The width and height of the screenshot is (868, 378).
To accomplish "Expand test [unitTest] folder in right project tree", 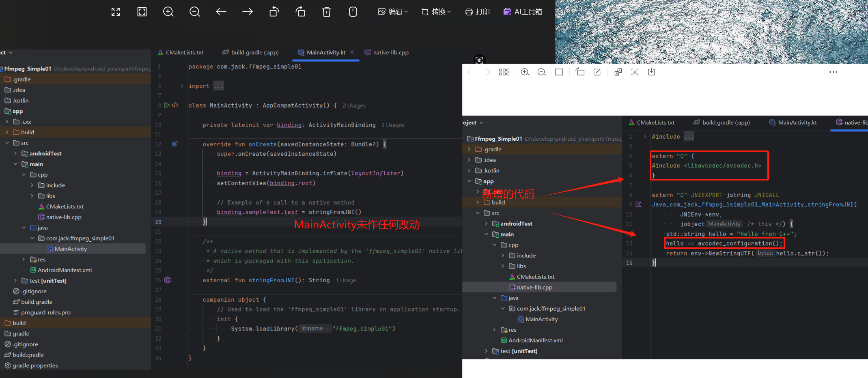I will [x=486, y=351].
